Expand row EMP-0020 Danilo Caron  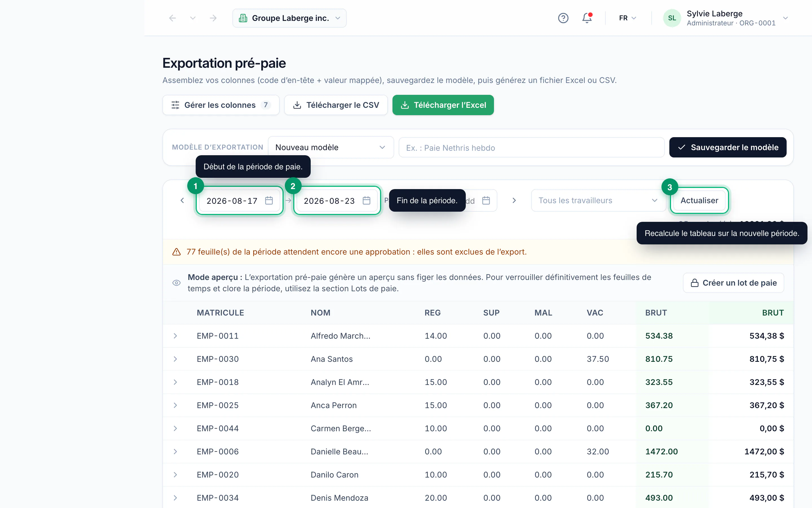[175, 475]
